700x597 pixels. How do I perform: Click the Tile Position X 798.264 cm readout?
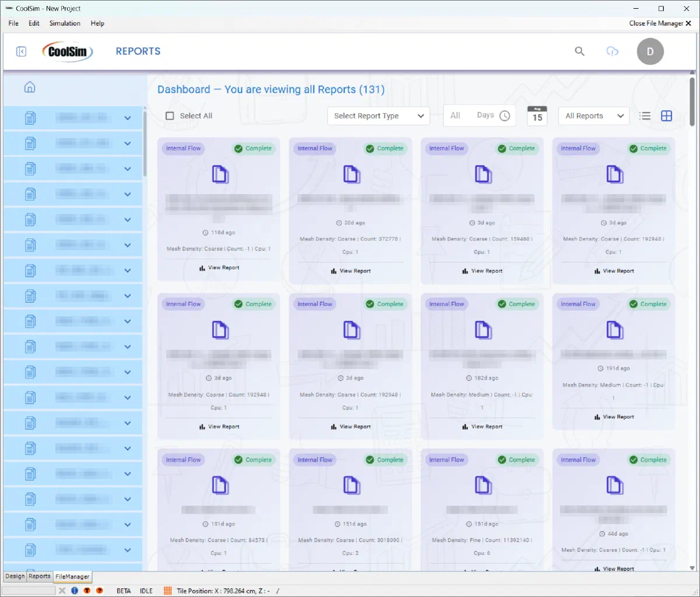pos(228,591)
